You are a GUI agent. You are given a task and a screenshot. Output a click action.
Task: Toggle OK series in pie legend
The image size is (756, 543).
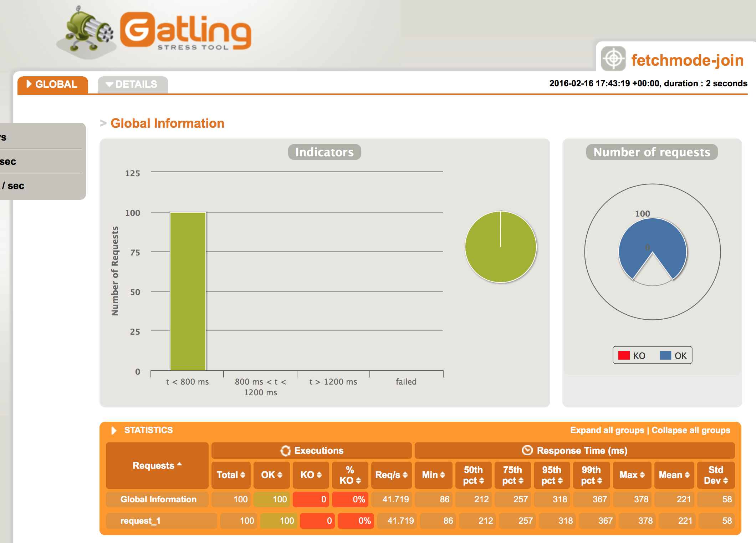point(673,356)
